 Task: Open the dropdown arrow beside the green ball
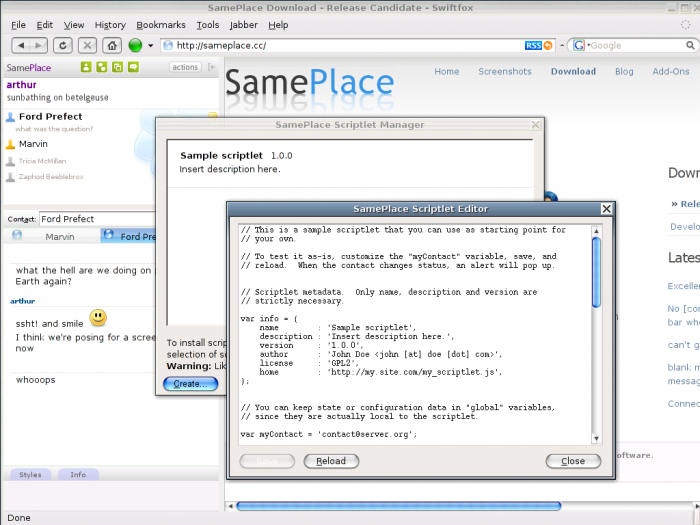point(150,46)
